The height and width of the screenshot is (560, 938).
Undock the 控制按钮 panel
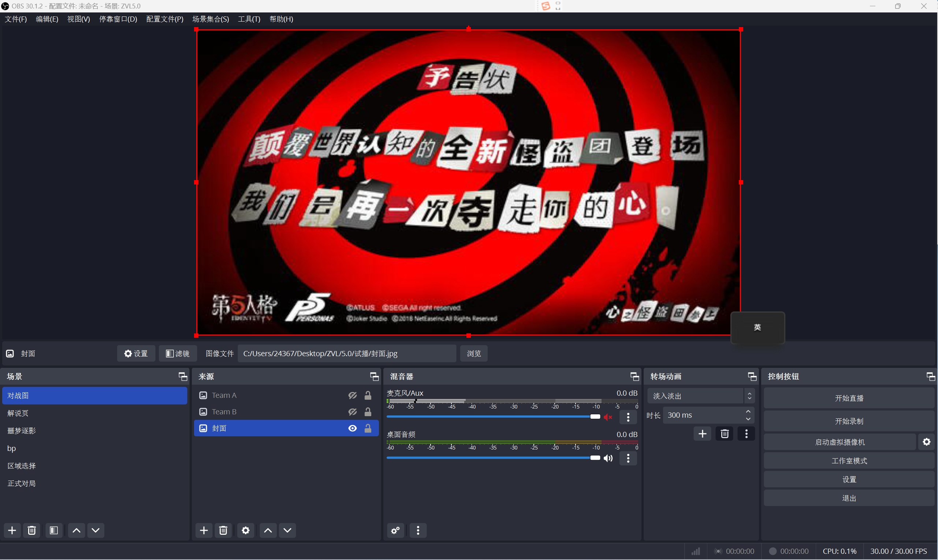coord(930,376)
